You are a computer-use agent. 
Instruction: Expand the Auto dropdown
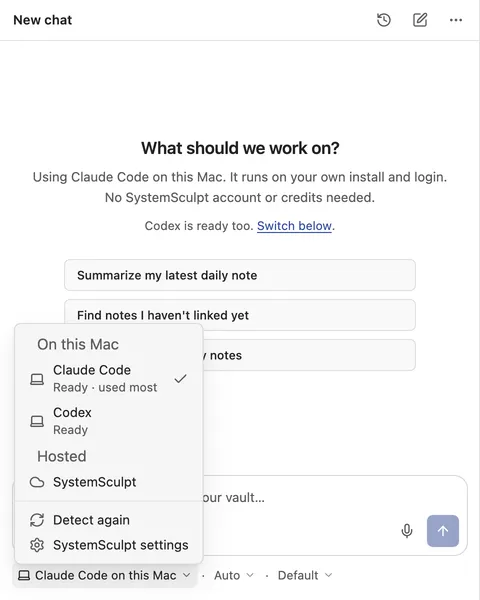[233, 575]
